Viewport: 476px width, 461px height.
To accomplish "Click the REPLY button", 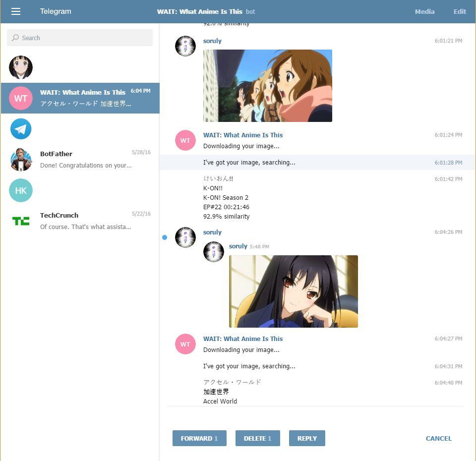I will [x=307, y=438].
